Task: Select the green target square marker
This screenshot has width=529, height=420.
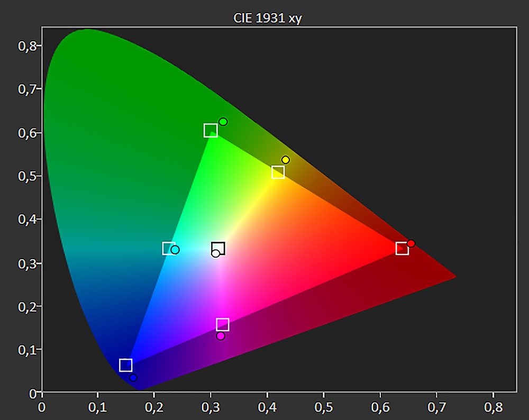Action: pos(211,130)
